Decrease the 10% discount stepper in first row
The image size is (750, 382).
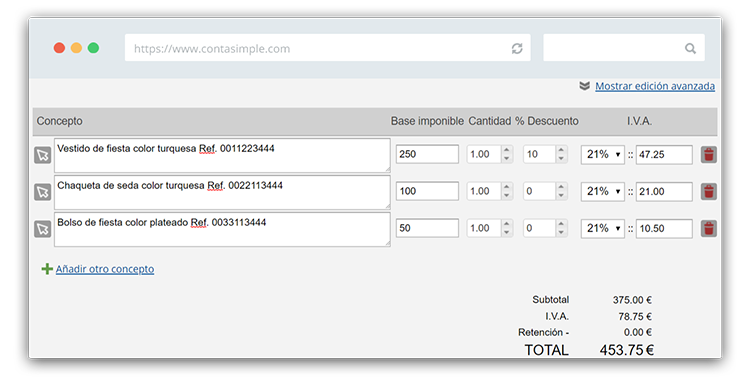click(x=561, y=159)
